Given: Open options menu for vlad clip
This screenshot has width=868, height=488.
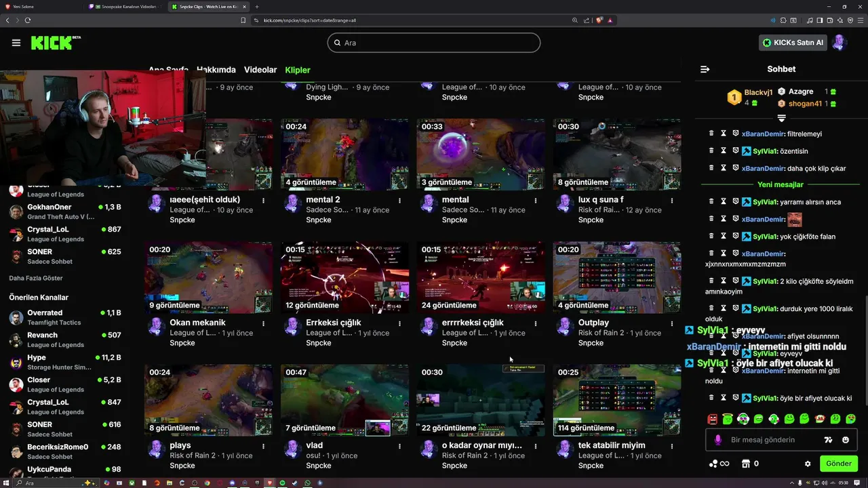Looking at the screenshot, I should tap(399, 446).
